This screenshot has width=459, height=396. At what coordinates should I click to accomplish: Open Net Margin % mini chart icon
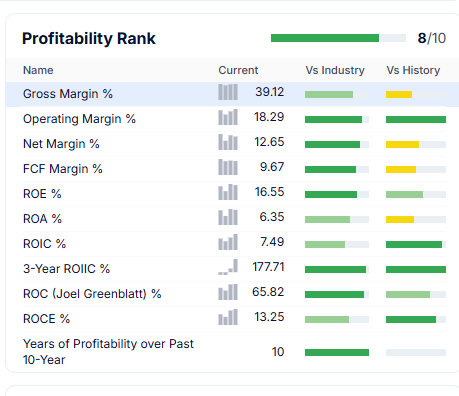click(x=228, y=142)
